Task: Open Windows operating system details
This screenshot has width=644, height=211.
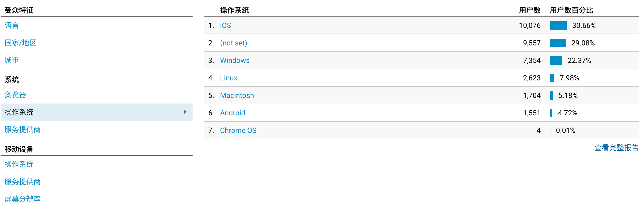Action: (x=235, y=60)
